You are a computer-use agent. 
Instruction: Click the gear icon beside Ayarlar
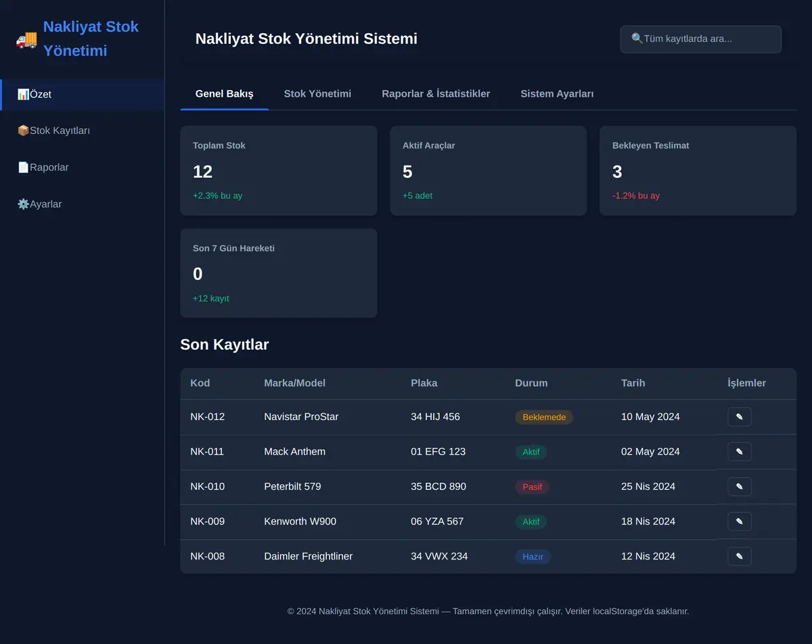point(23,204)
